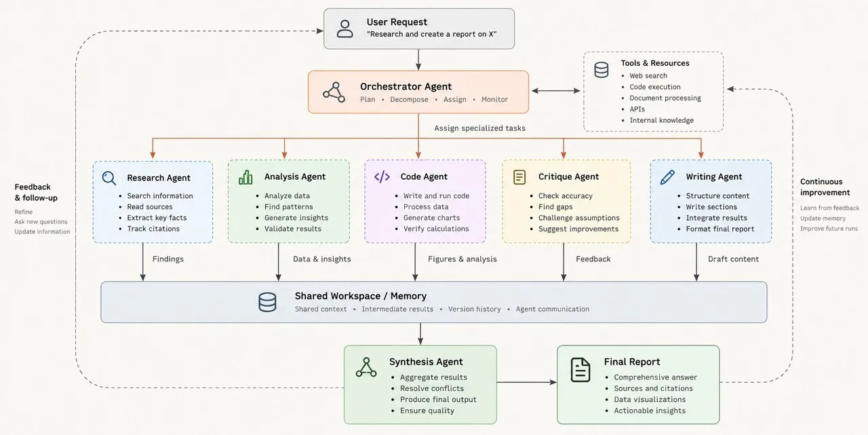Select the Feedback & follow-up heading
Viewport: 868px width, 435px height.
click(x=36, y=192)
